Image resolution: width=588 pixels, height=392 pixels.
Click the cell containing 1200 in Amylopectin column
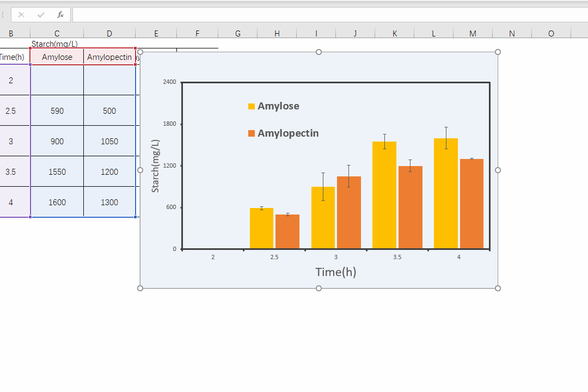point(109,172)
